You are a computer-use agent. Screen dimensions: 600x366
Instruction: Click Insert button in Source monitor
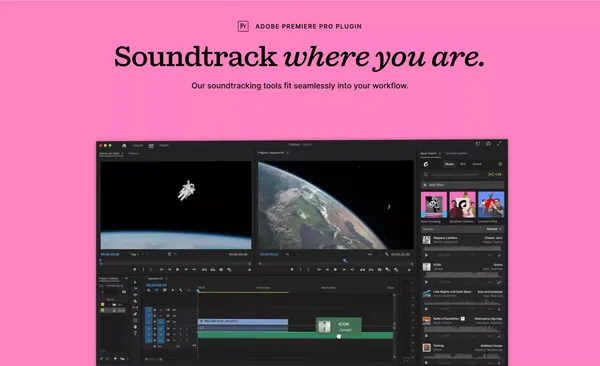tap(204, 270)
